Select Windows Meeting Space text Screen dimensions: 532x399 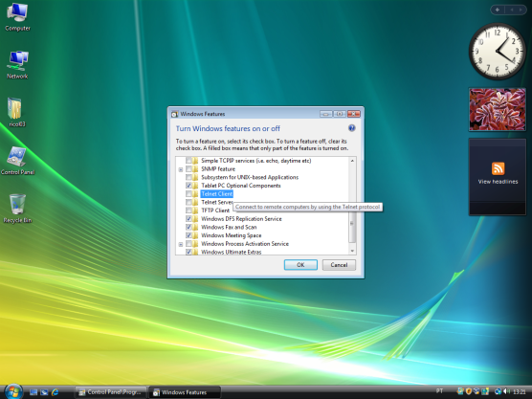tap(231, 235)
